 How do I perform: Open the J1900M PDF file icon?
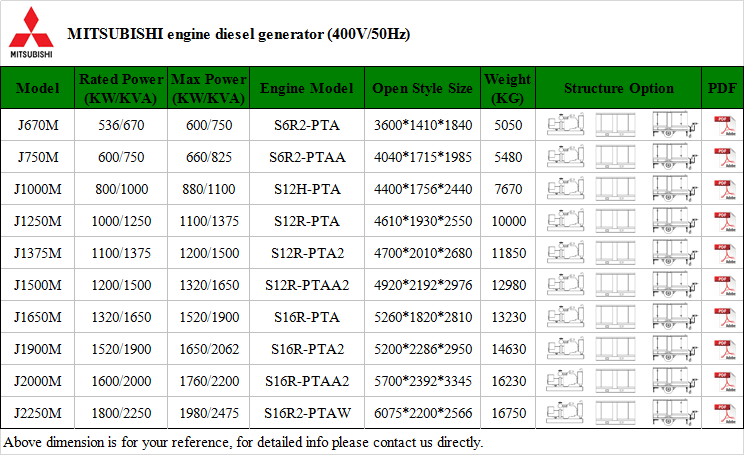(x=723, y=349)
